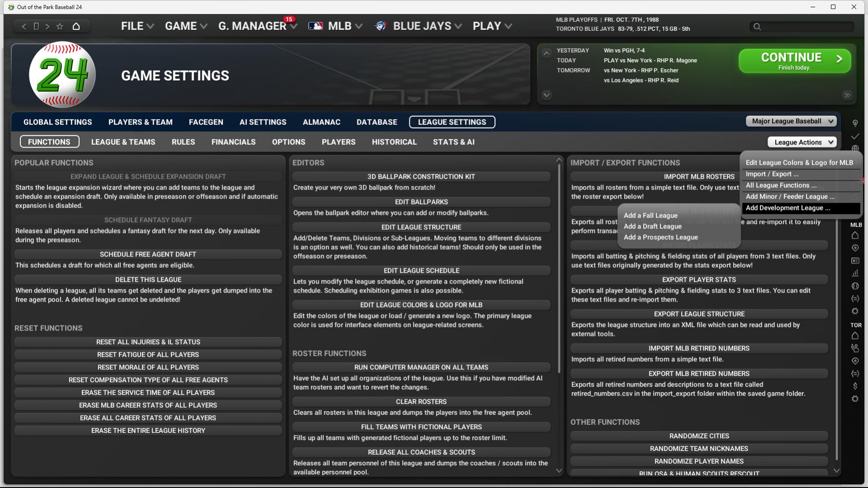Click the Editors panel vertical scrollbar

point(559,271)
